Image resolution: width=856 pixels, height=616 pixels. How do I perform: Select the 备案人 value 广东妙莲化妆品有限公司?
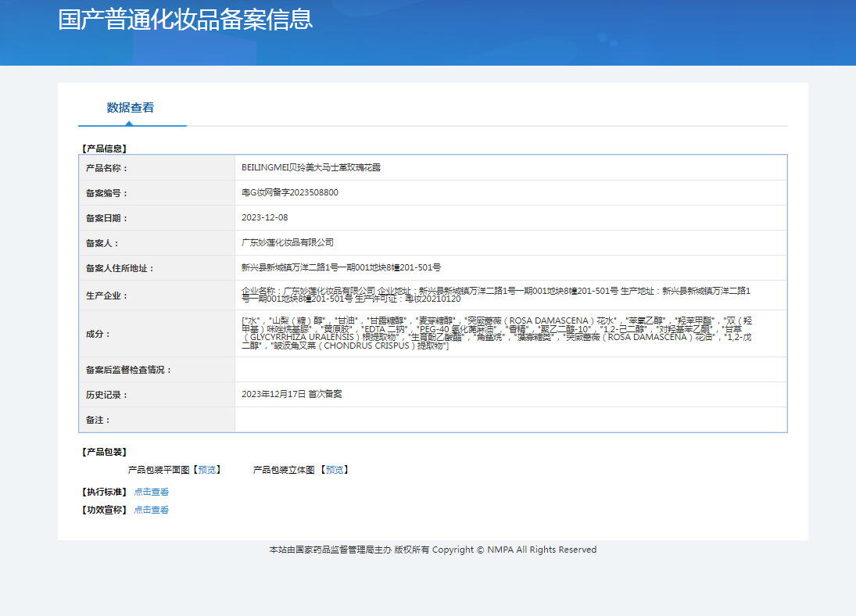point(288,242)
